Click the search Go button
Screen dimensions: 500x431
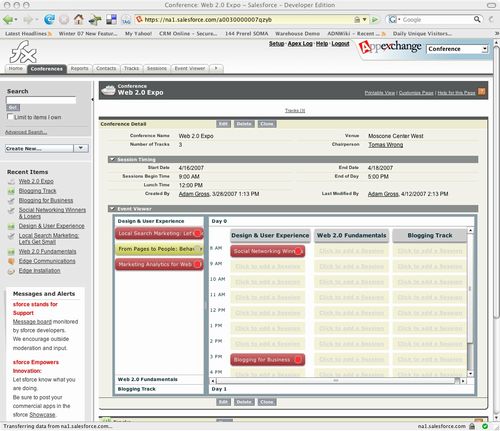(13, 107)
